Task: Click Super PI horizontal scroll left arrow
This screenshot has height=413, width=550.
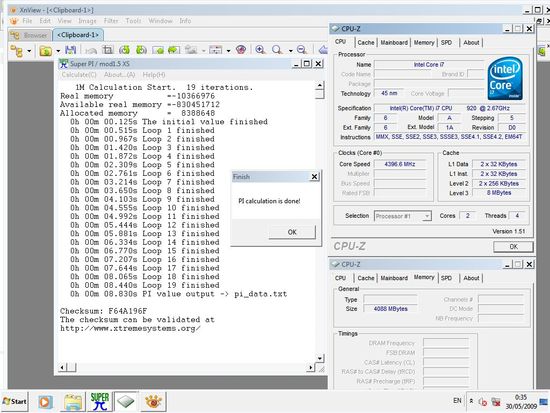Action: pos(62,367)
